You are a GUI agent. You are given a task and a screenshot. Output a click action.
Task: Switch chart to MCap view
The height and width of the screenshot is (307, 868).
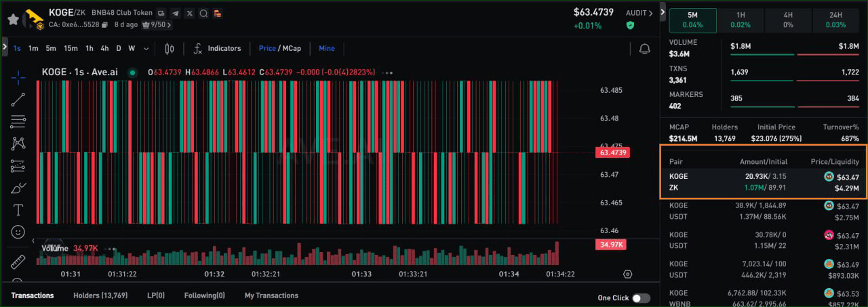(292, 48)
